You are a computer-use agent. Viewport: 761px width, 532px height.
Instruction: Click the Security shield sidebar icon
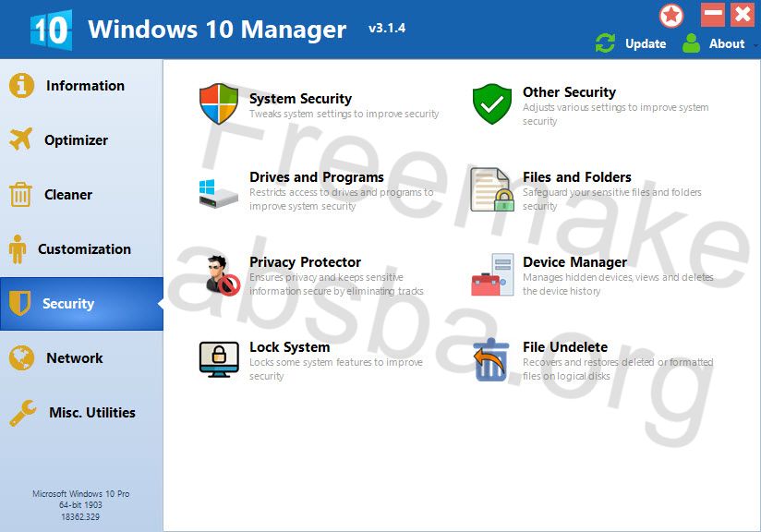(x=20, y=303)
